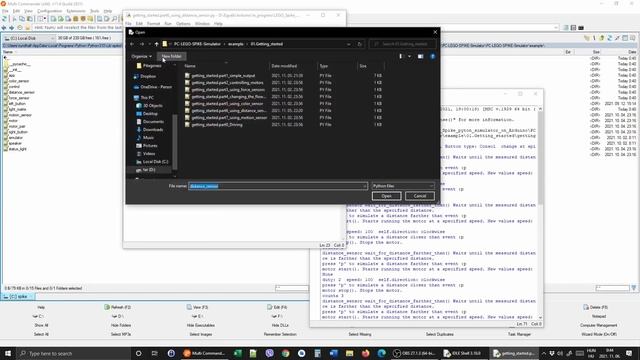The width and height of the screenshot is (640, 360).
Task: Open Dropbox in the navigation pane
Action: 148,76
